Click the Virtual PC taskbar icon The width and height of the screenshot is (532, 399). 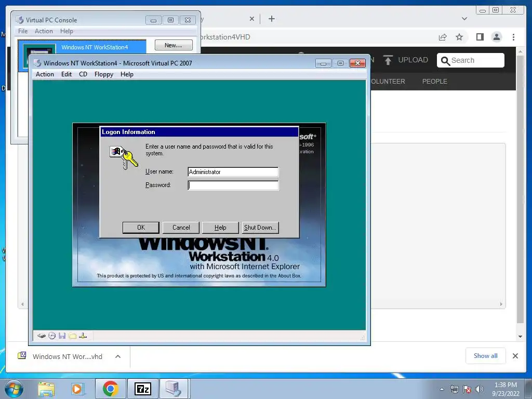tap(174, 389)
